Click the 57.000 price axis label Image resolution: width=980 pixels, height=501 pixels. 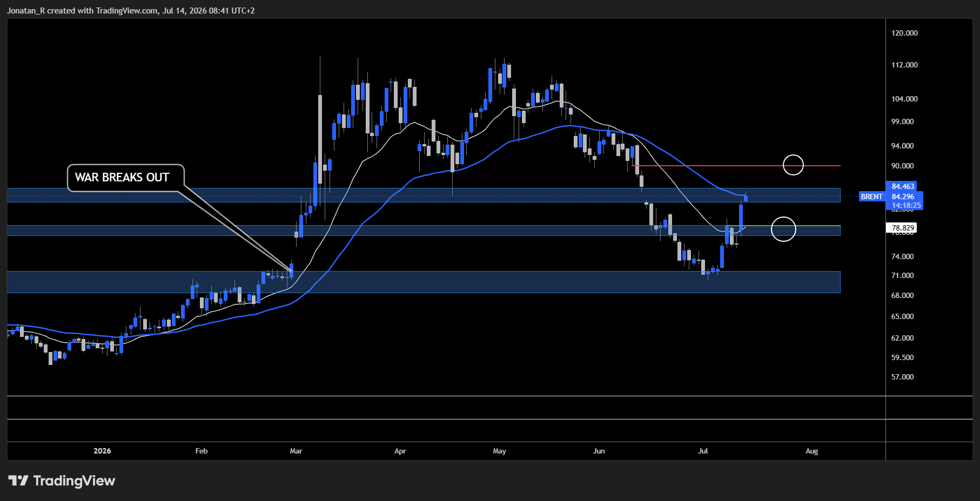click(902, 377)
